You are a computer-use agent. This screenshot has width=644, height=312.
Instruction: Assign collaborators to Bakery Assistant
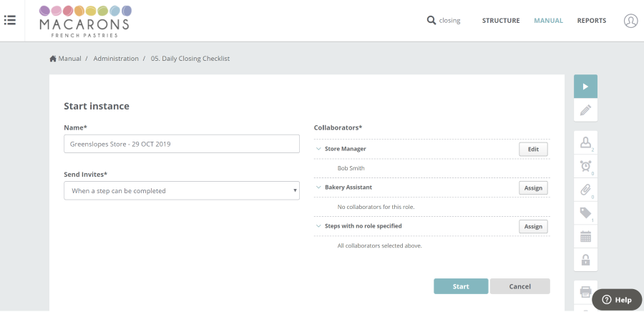(533, 188)
